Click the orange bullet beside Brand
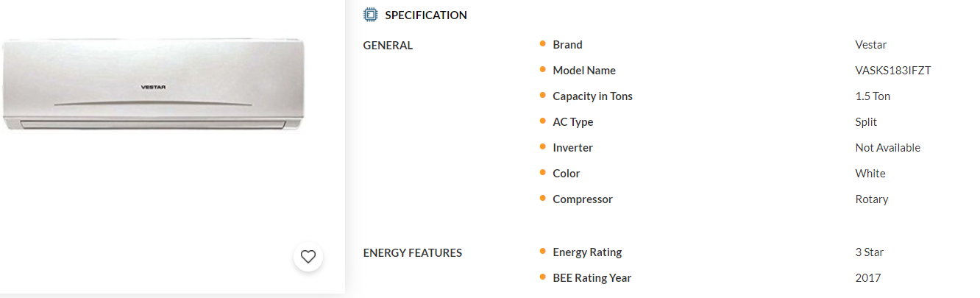The height and width of the screenshot is (298, 980). tap(542, 44)
